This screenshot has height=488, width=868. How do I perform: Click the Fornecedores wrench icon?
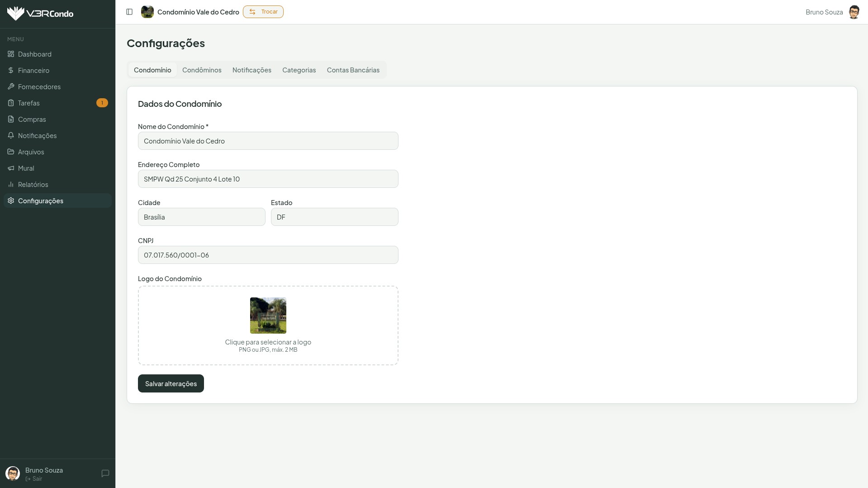pyautogui.click(x=11, y=86)
